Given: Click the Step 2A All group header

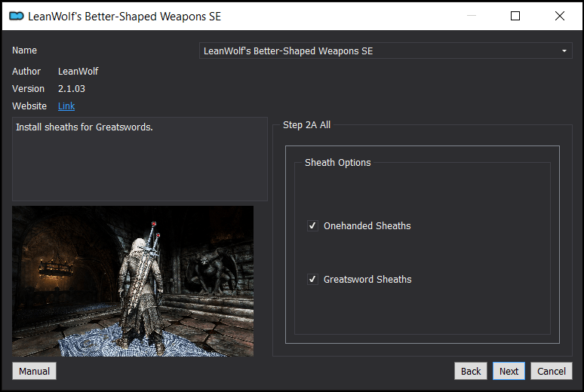Looking at the screenshot, I should [306, 125].
